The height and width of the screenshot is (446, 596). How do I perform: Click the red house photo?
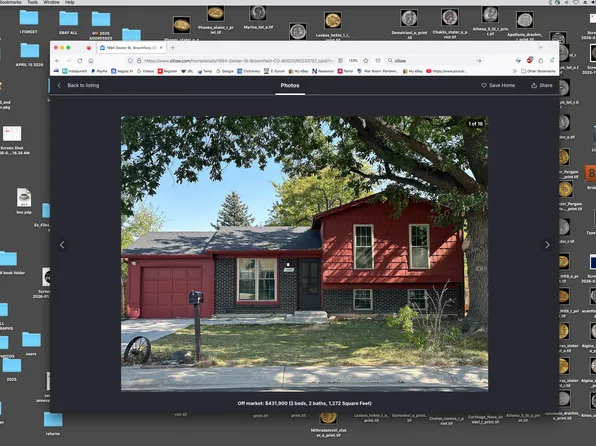[x=304, y=254]
